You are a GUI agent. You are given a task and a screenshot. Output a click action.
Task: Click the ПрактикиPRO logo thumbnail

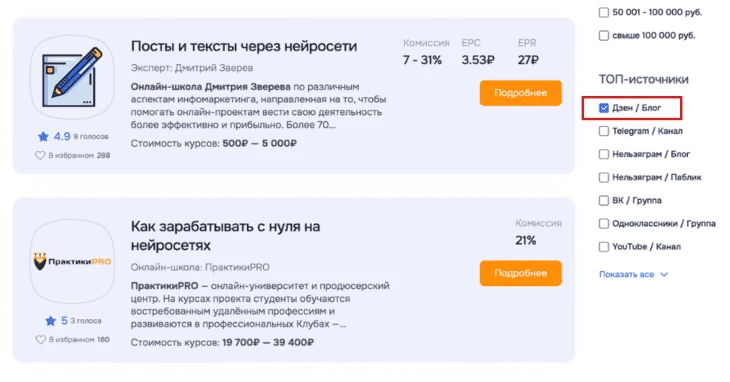pyautogui.click(x=72, y=261)
